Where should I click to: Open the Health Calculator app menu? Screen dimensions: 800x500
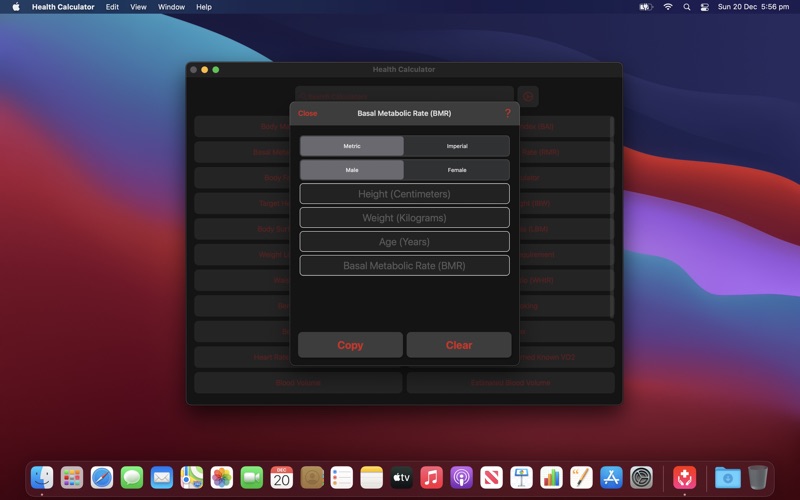pyautogui.click(x=63, y=7)
